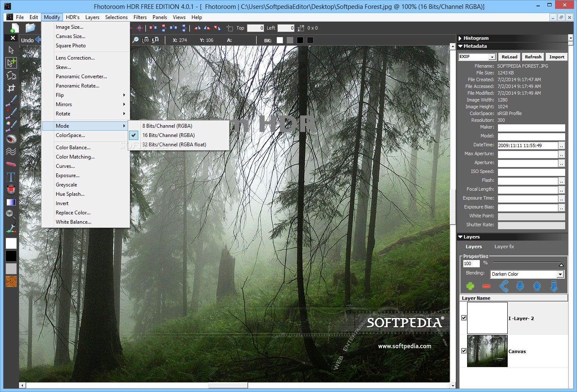This screenshot has width=577, height=392.
Task: Click the horizontal scrollbar thumb below canvas
Action: [x=228, y=386]
